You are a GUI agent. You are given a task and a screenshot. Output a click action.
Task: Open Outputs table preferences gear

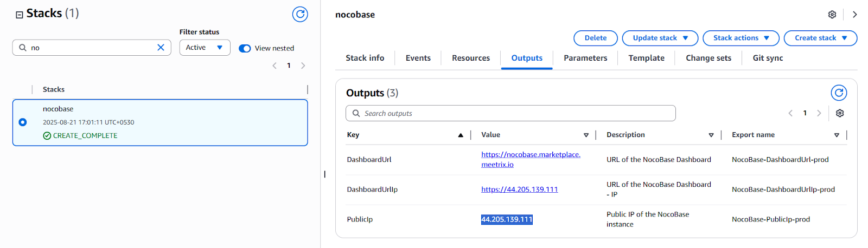(x=840, y=113)
